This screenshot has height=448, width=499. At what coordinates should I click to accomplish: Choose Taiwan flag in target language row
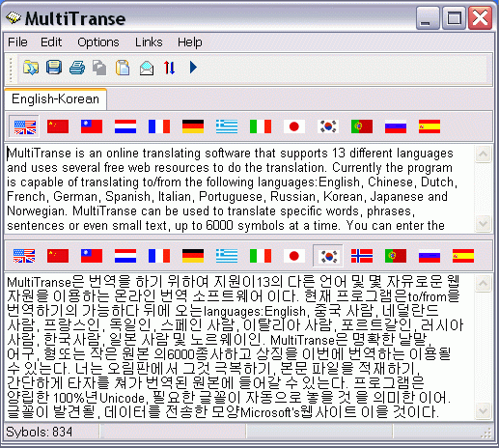pyautogui.click(x=92, y=256)
